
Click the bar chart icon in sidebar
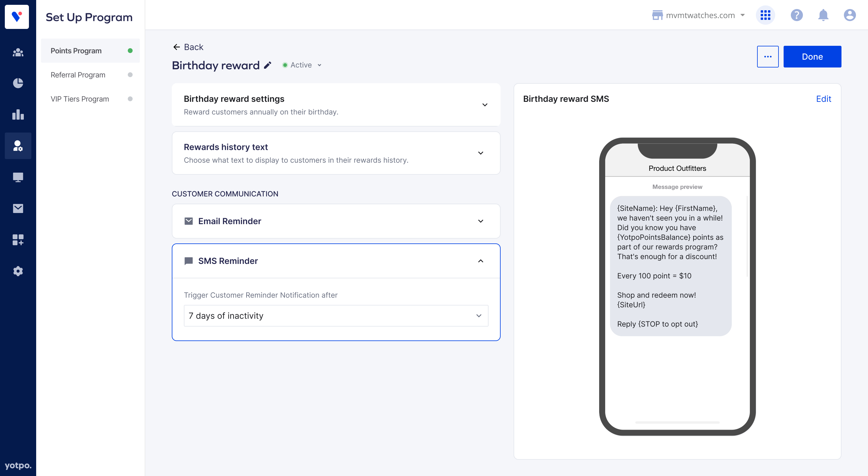(x=18, y=114)
